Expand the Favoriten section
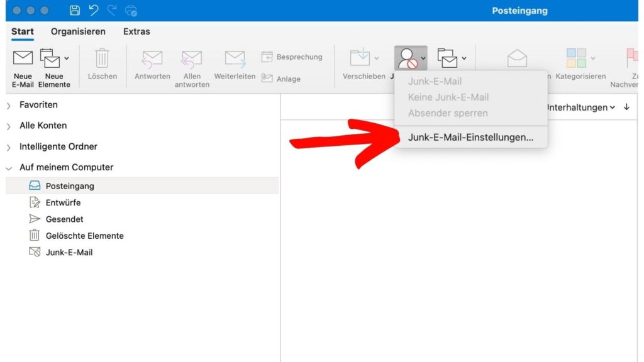This screenshot has height=362, width=644. coord(9,106)
